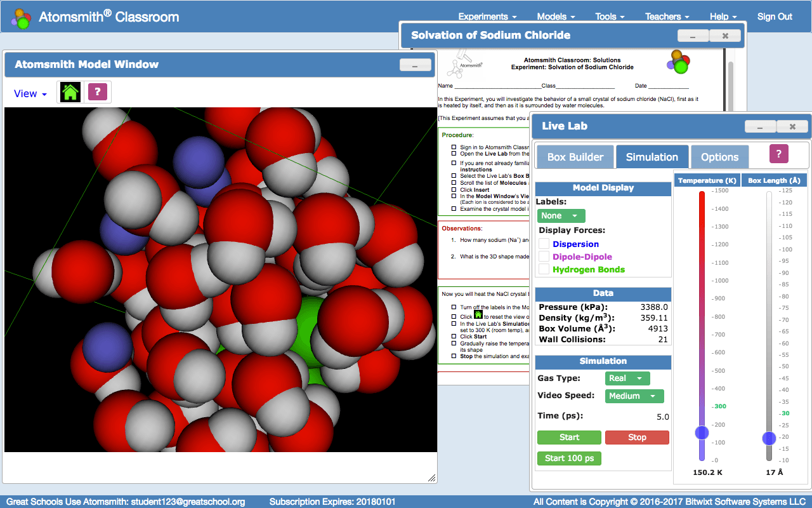
Task: Expand the View dropdown in Model Window
Action: point(30,93)
